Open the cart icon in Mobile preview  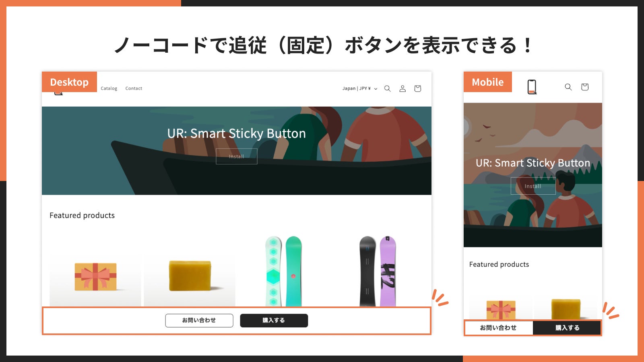585,87
